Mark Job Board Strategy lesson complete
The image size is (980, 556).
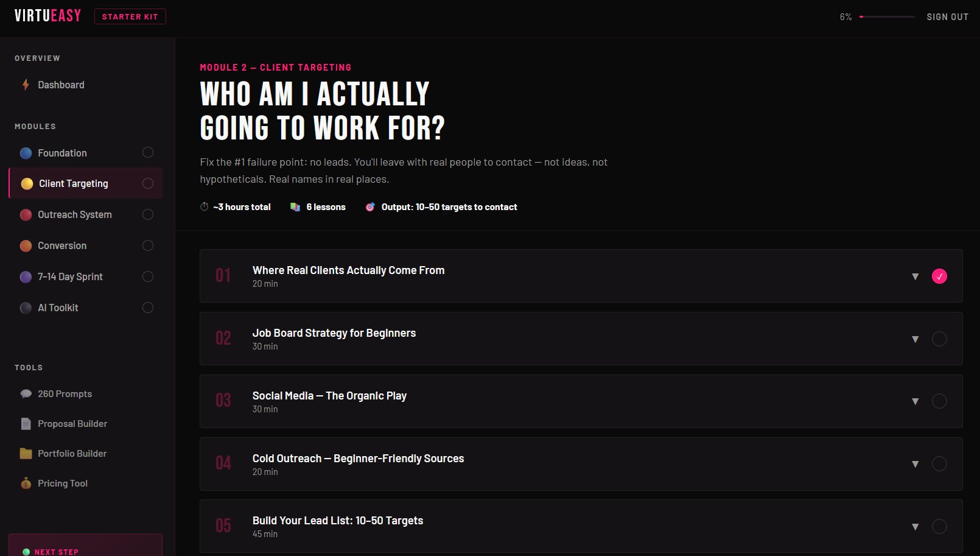(x=939, y=339)
